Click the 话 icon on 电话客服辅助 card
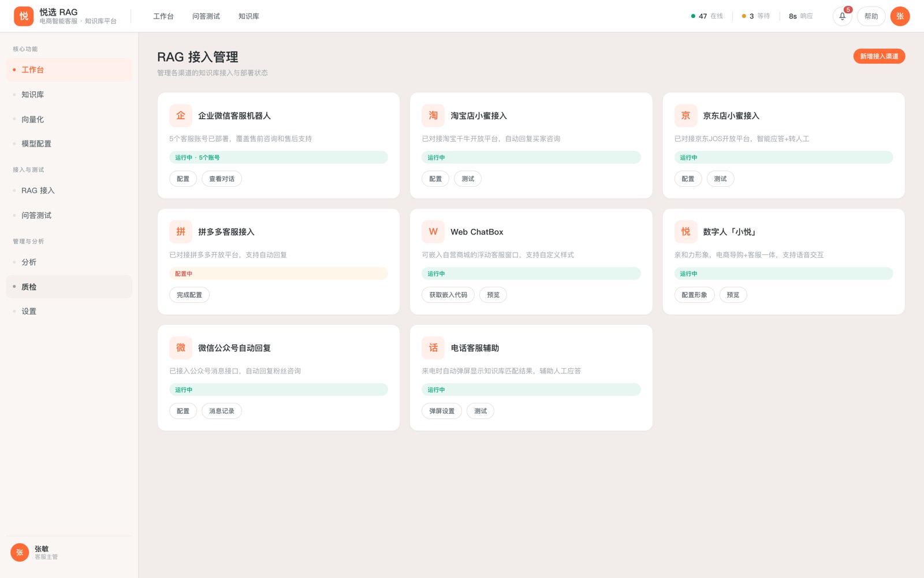The image size is (924, 578). coord(433,348)
